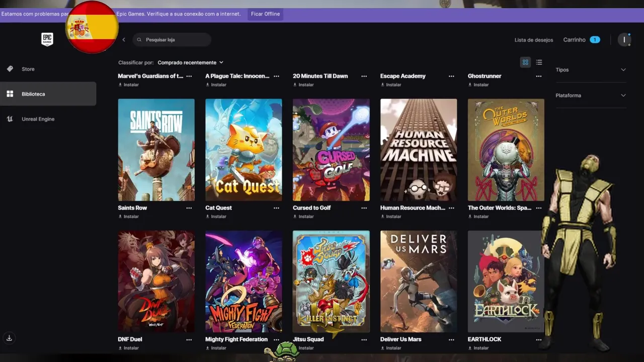
Task: Install Ghostrunner
Action: pyautogui.click(x=478, y=85)
